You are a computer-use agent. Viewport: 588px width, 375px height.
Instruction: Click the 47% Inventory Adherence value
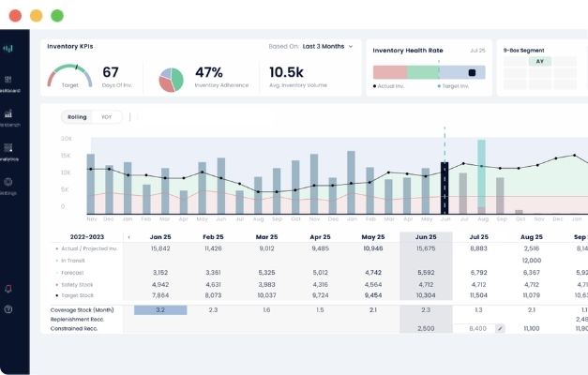click(209, 72)
